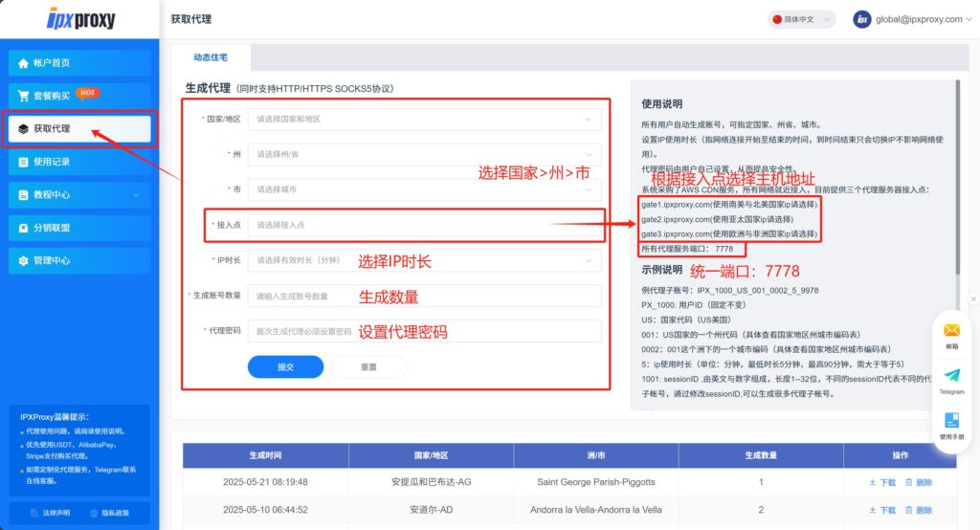Click 生成数量 column header

click(761, 455)
